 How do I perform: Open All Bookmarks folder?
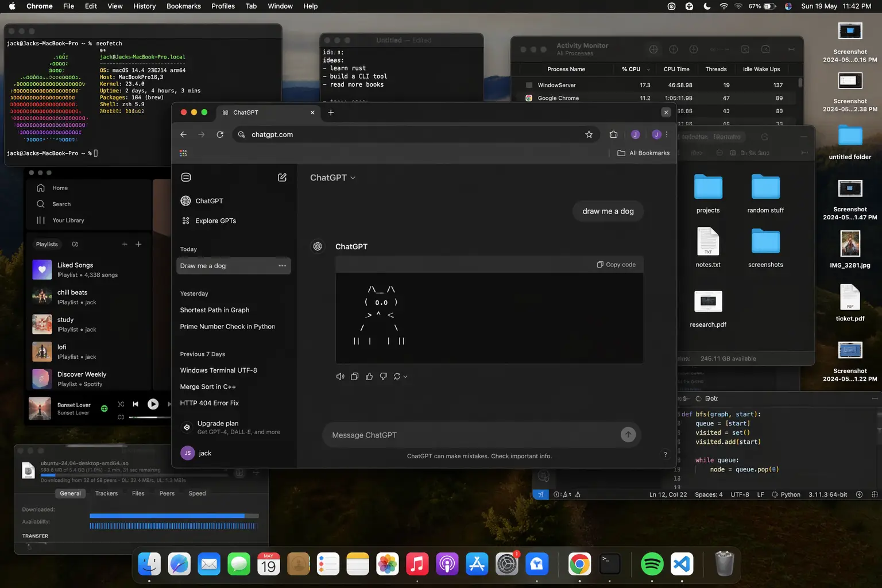(x=643, y=153)
